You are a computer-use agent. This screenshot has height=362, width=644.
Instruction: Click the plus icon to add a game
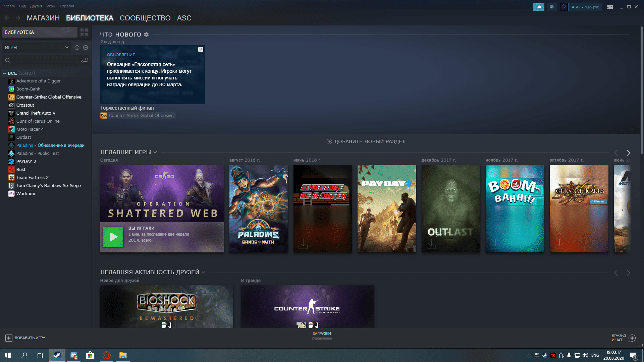coord(9,338)
